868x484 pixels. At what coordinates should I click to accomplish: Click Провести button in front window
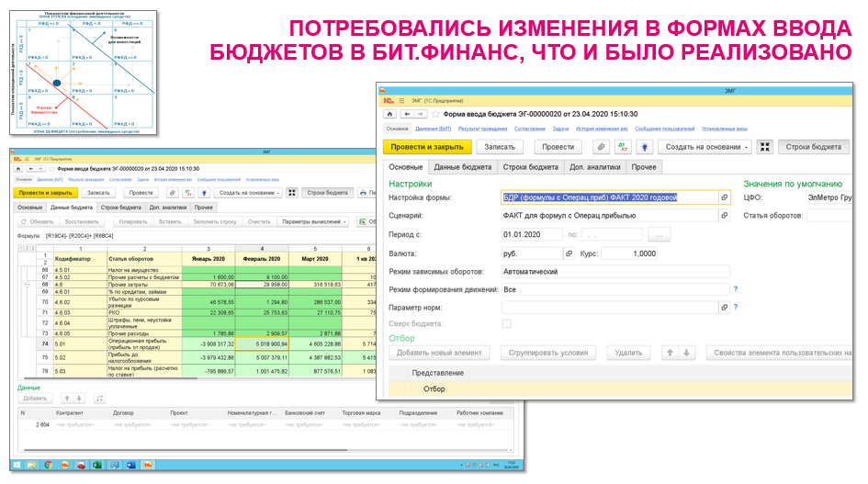pos(558,147)
